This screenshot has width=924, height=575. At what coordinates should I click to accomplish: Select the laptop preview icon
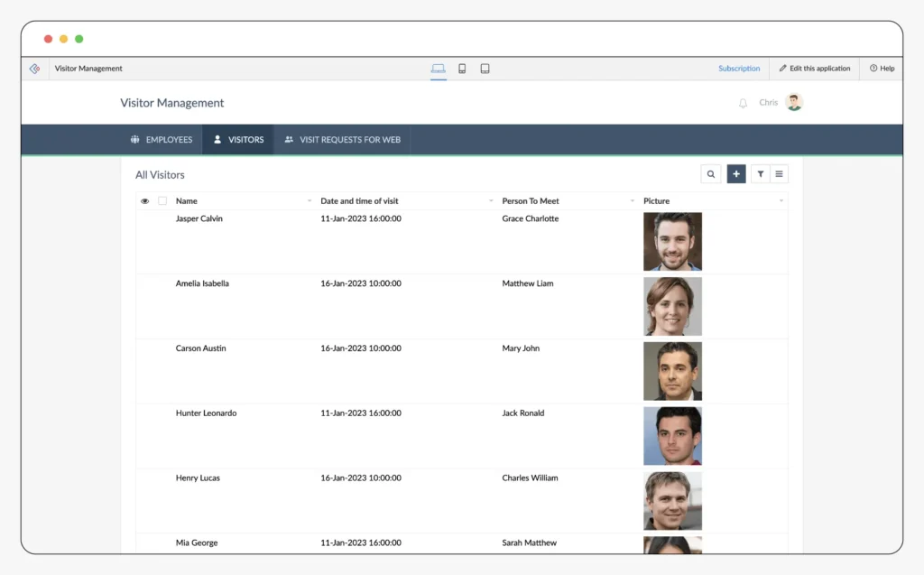pyautogui.click(x=439, y=68)
